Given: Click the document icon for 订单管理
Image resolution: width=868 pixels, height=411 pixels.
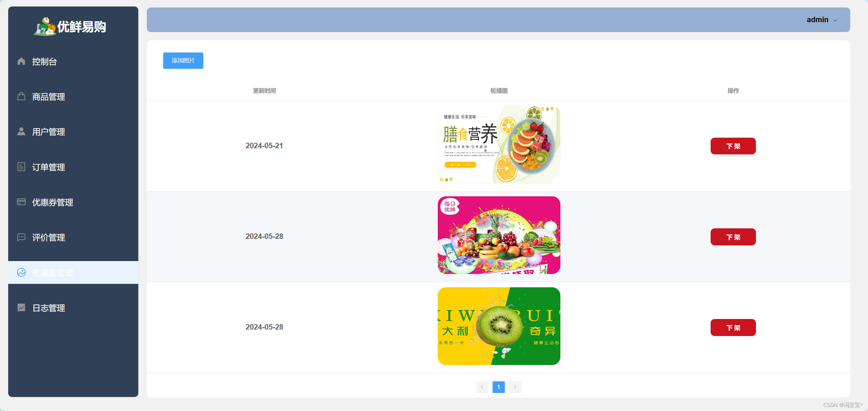Looking at the screenshot, I should (x=21, y=167).
